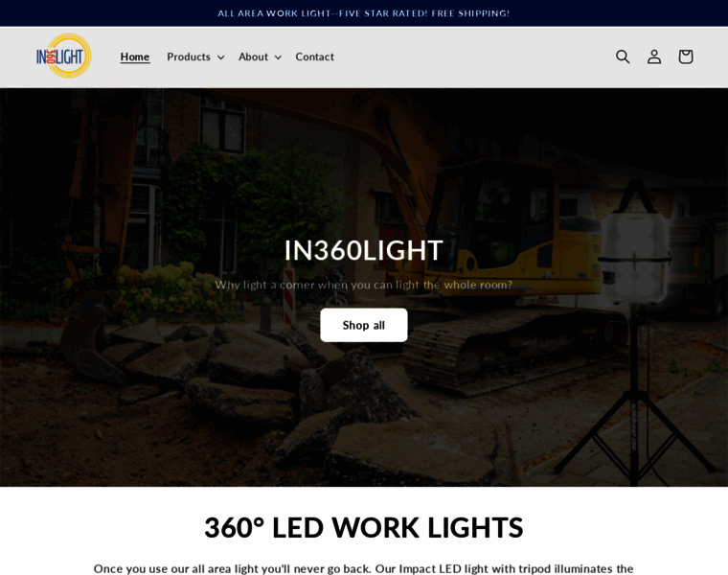Open the search magnifier icon
This screenshot has width=728, height=575.
coord(623,57)
